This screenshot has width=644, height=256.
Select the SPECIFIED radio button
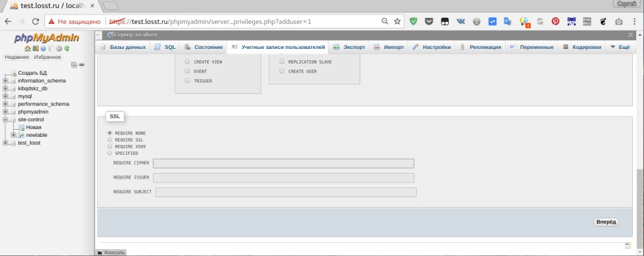pos(110,153)
